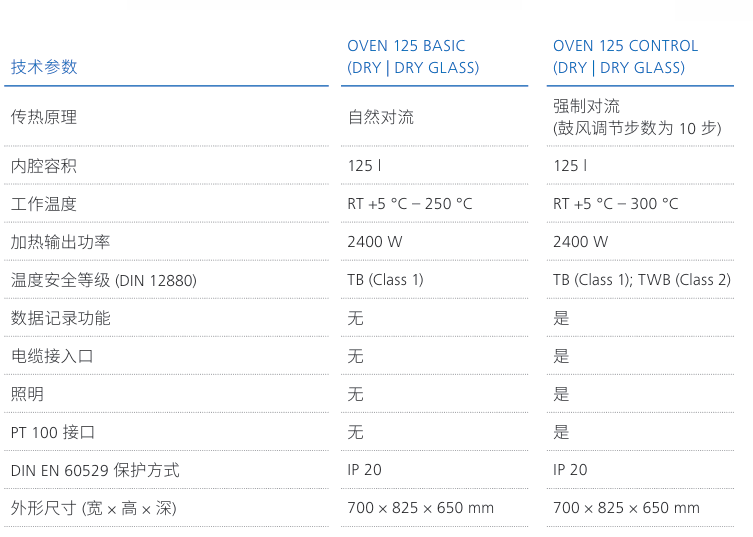The height and width of the screenshot is (537, 753).
Task: Click the OVEN 125 CONTROL column header
Action: click(625, 57)
